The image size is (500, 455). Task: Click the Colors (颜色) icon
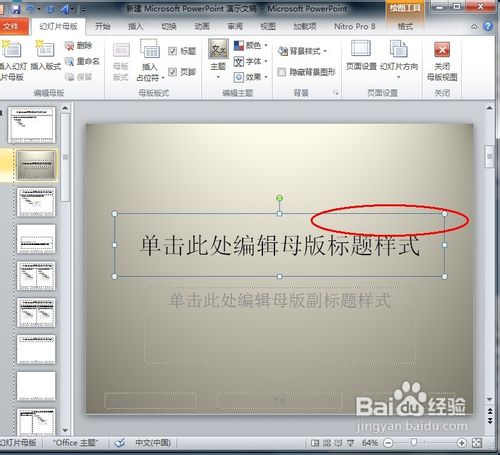(x=239, y=45)
